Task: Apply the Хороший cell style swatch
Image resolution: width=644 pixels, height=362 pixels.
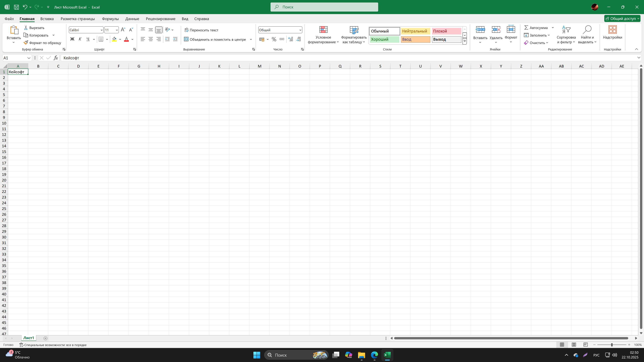Action: coord(384,40)
